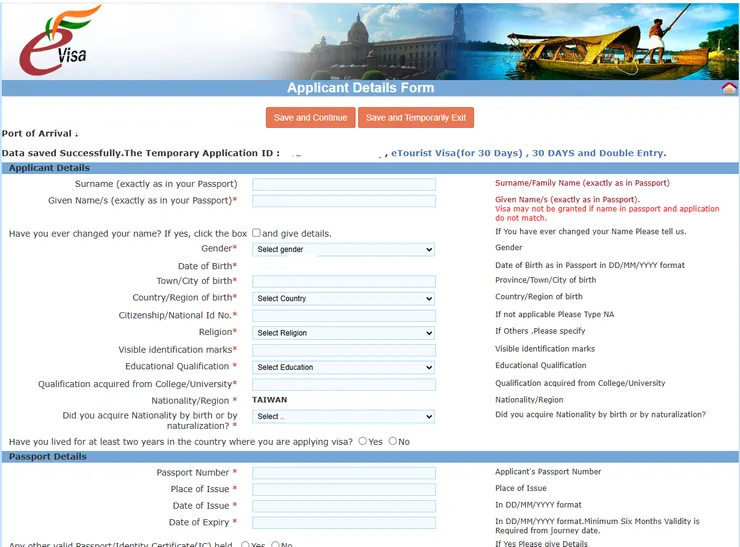740x547 pixels.
Task: Focus the Citizenship/National Id No. field
Action: point(344,316)
